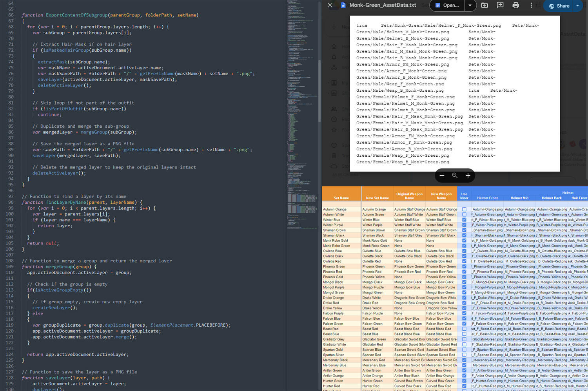Viewport: 588px width, 391px height.
Task: Add a shortcut to Drive for this file
Action: (485, 5)
